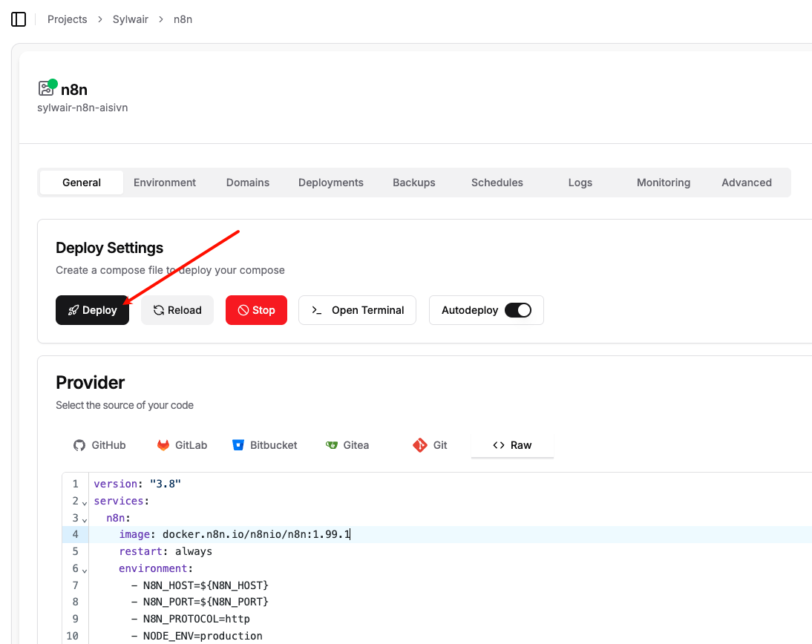Collapse the n8n block fold arrow

[x=85, y=519]
